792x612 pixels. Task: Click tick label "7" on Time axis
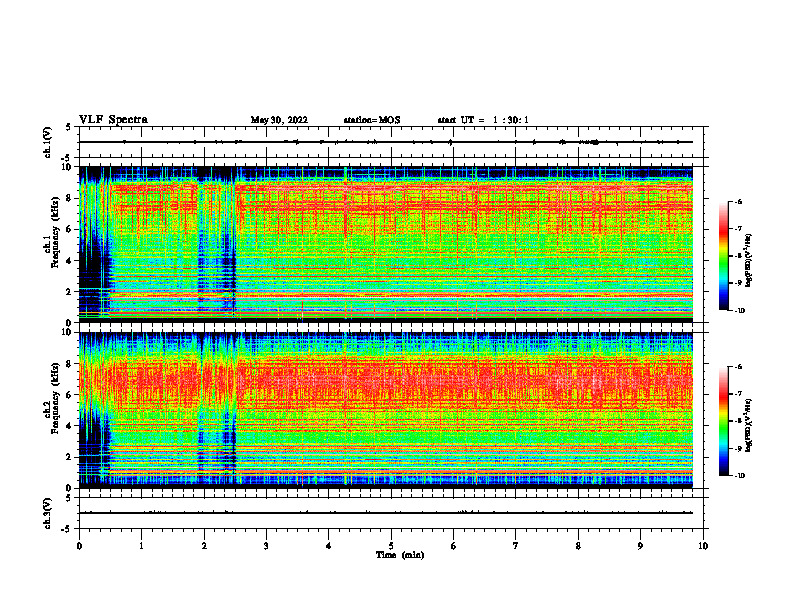[x=516, y=546]
